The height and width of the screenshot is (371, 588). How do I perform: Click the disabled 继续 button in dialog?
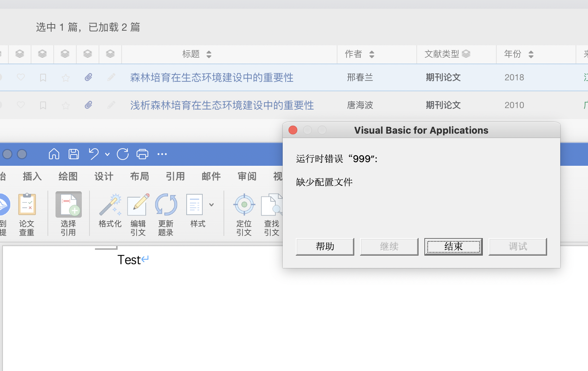click(389, 246)
